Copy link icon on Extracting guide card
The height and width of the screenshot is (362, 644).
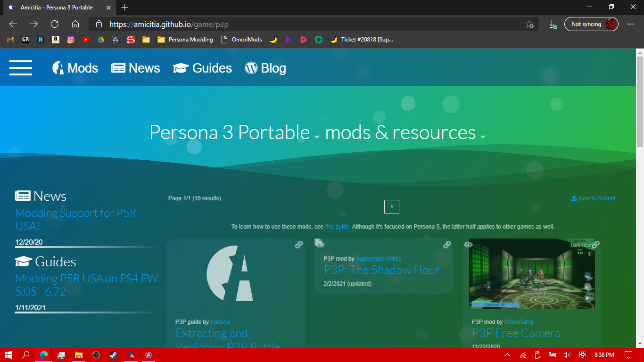pyautogui.click(x=299, y=245)
